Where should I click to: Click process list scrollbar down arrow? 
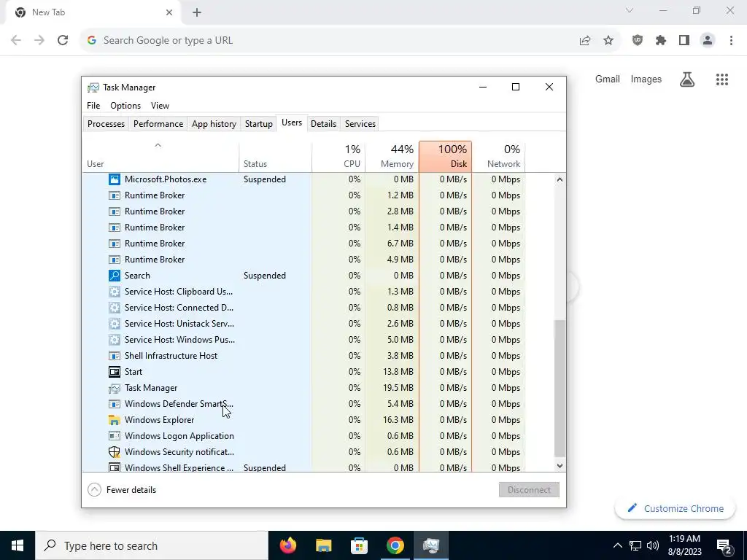tap(560, 466)
